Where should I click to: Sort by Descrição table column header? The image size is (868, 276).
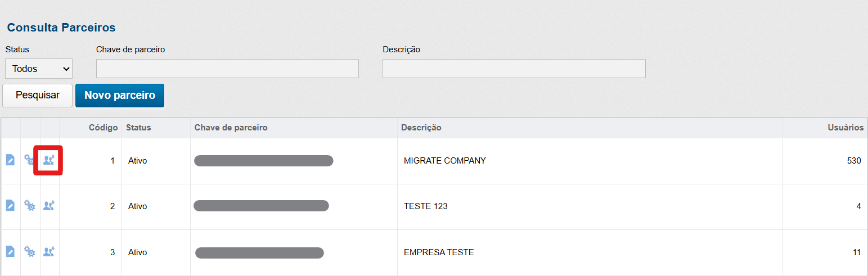(x=421, y=128)
